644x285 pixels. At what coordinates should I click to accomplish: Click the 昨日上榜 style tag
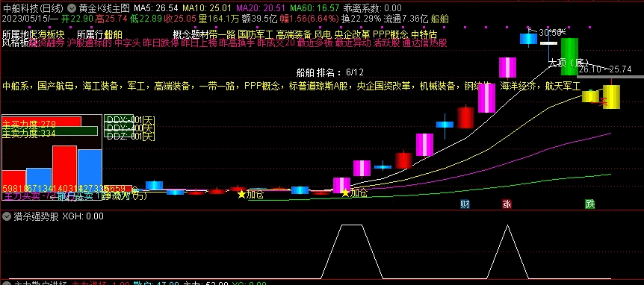click(x=199, y=43)
